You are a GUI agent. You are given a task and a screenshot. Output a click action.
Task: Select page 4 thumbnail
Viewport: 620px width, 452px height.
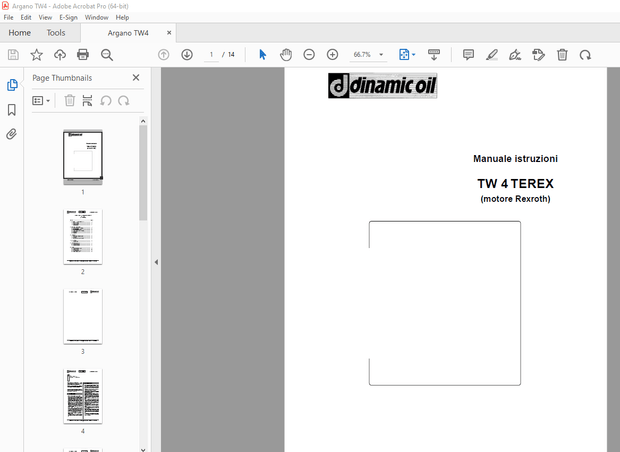(x=83, y=396)
